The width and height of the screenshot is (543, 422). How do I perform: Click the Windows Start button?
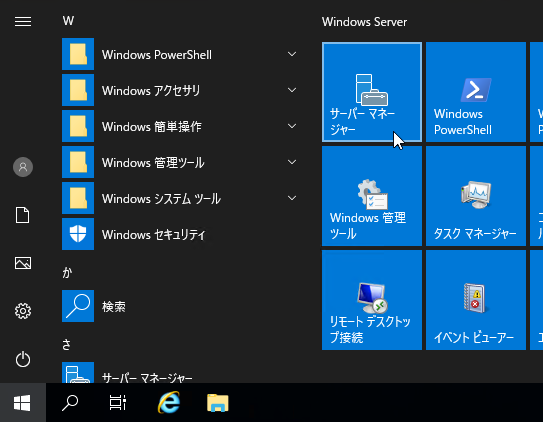point(23,403)
